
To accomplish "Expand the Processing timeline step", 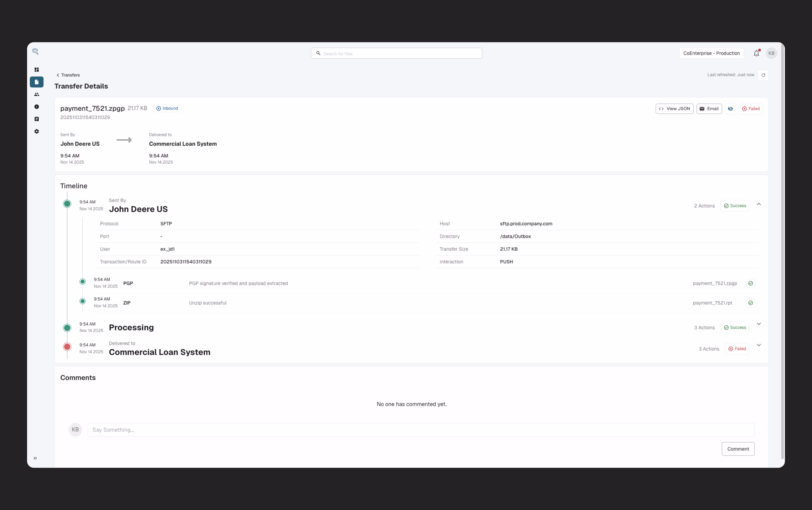I will point(759,324).
